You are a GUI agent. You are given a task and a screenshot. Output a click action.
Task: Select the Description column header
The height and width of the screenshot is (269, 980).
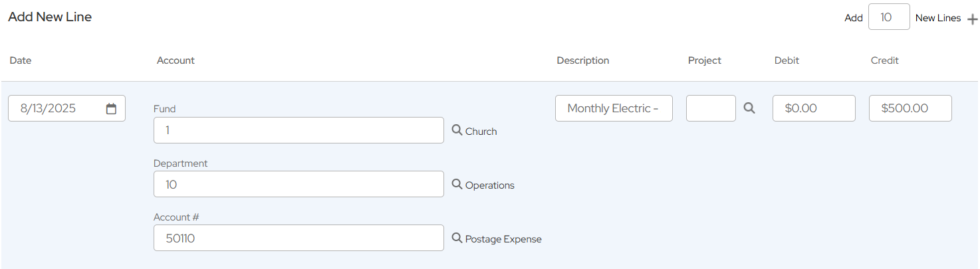[x=582, y=60]
